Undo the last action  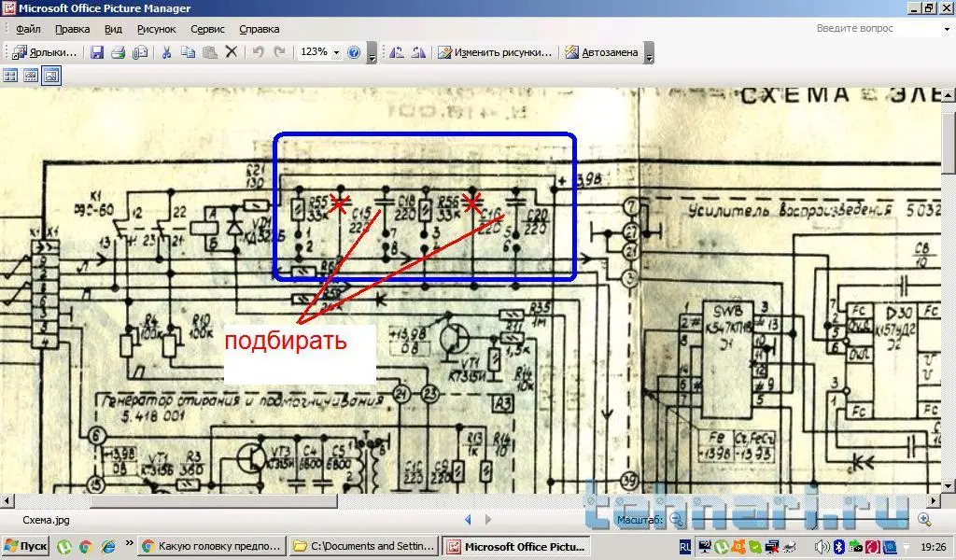pyautogui.click(x=258, y=52)
